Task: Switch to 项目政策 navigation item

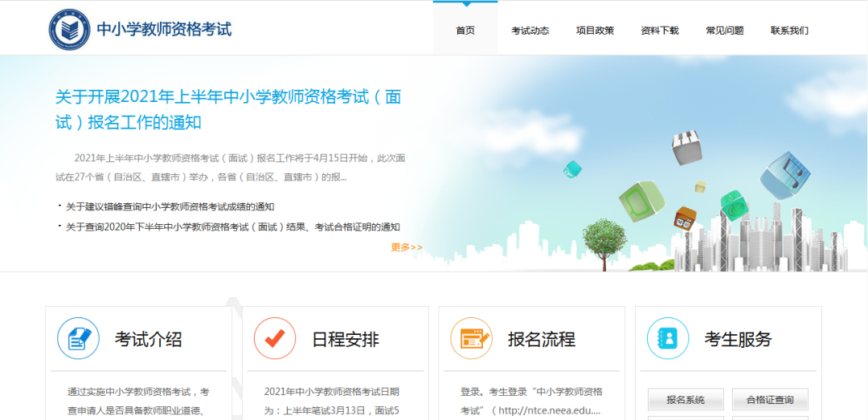Action: click(595, 31)
